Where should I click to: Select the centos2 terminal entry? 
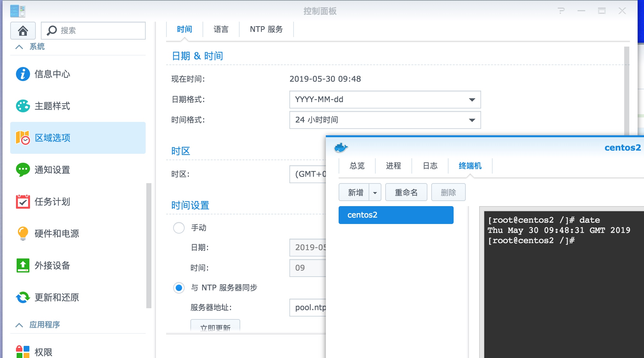396,215
